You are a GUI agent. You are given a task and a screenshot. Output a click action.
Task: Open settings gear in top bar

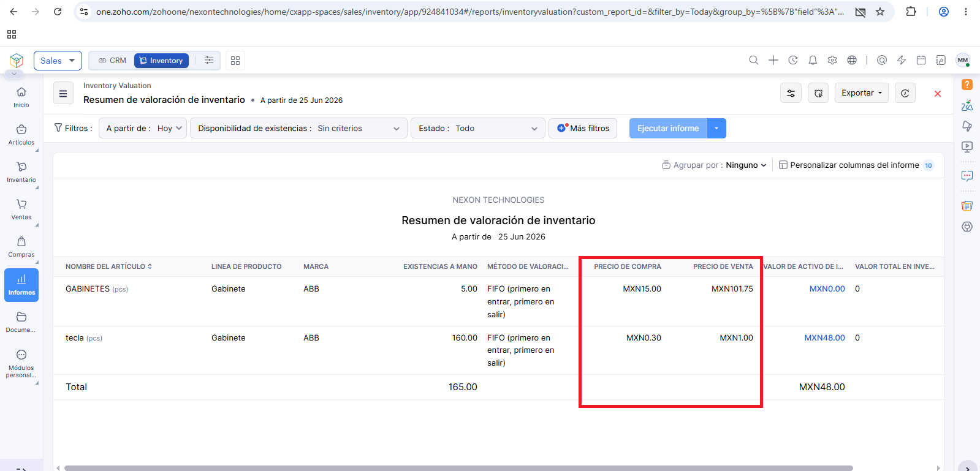tap(832, 60)
